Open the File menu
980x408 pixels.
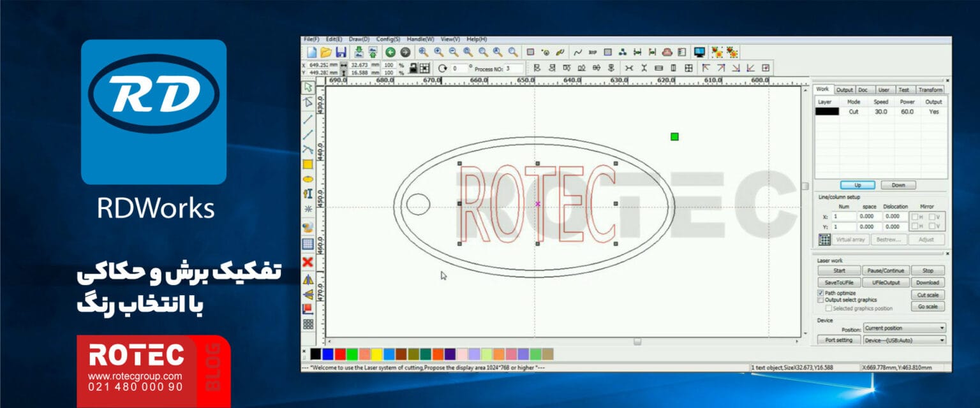click(311, 40)
